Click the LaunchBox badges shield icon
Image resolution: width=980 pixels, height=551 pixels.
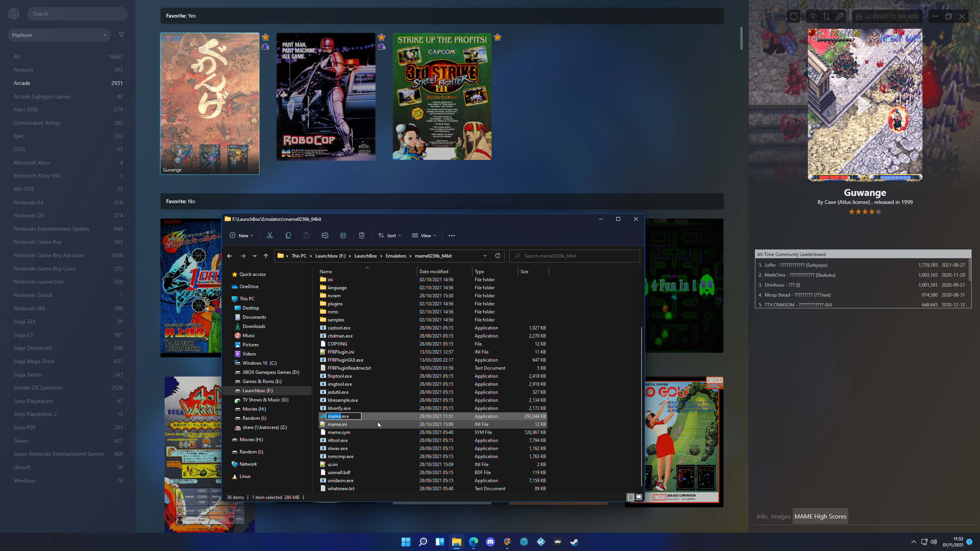pyautogui.click(x=794, y=16)
